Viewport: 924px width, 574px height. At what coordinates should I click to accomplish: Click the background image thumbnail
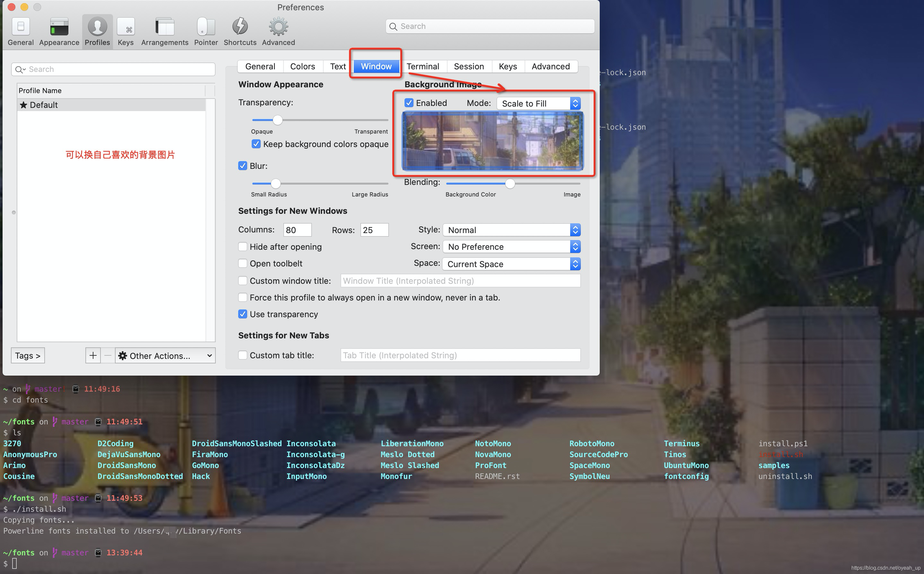pyautogui.click(x=493, y=141)
